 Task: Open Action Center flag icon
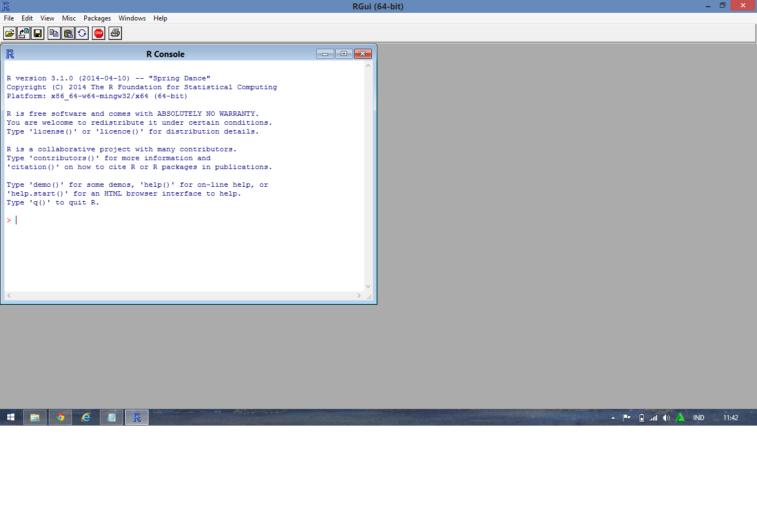627,418
